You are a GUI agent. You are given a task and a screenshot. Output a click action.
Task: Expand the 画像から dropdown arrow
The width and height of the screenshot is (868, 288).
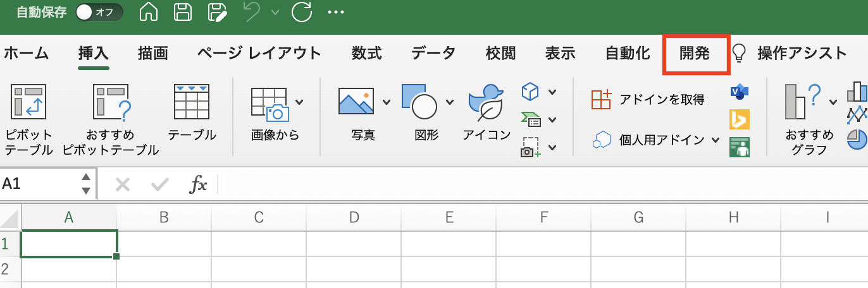299,102
